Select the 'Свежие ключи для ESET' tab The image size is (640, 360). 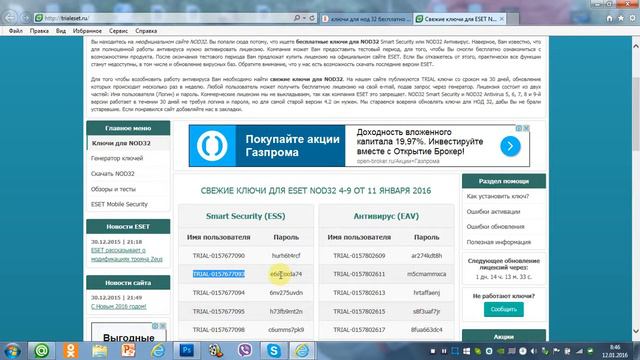click(460, 19)
